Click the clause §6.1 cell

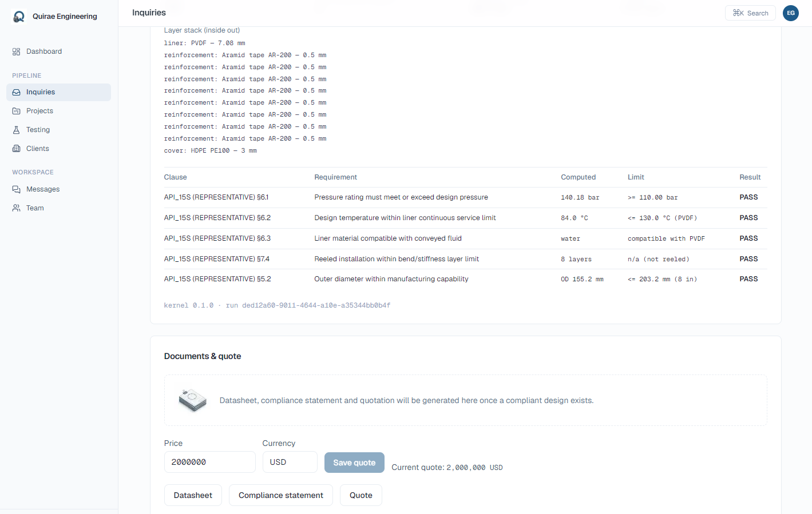pyautogui.click(x=216, y=197)
